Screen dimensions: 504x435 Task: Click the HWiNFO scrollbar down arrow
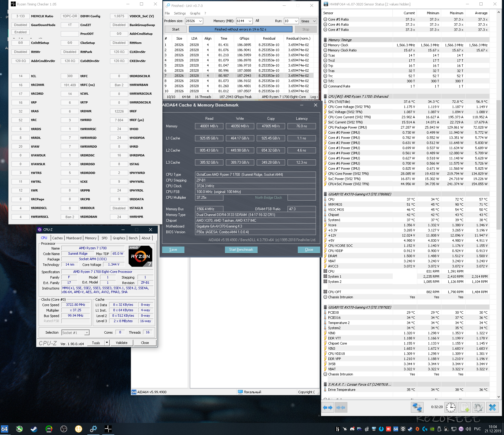499,397
